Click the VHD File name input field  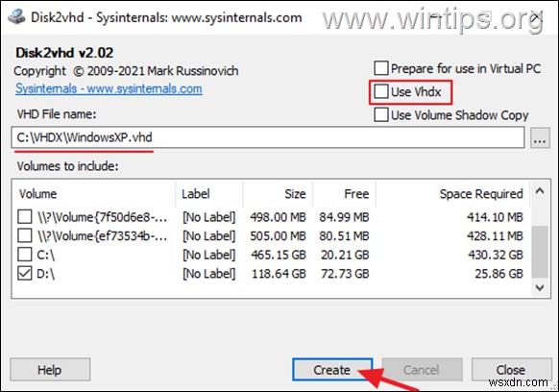pos(268,137)
